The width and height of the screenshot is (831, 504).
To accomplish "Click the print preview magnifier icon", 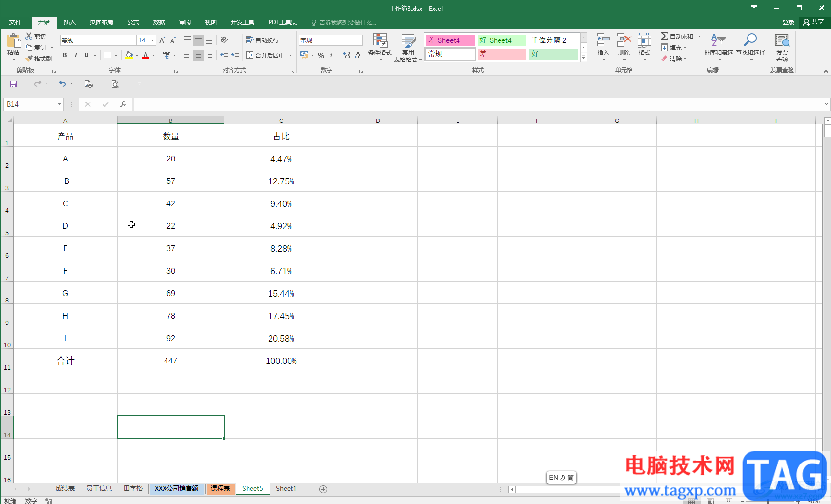I will pyautogui.click(x=115, y=84).
